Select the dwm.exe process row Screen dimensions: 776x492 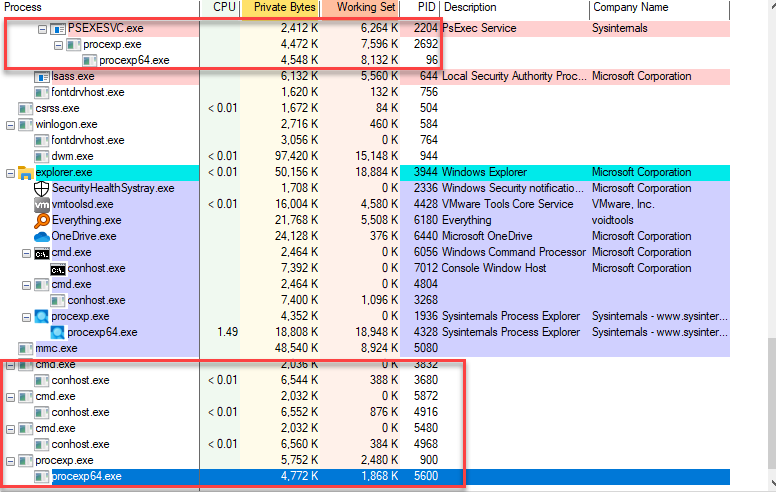[365, 157]
